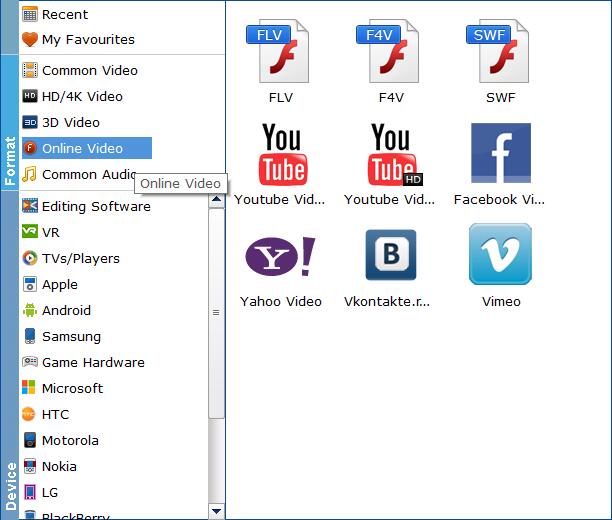Click the Vimeo label text
Viewport: 612px width, 520px height.
click(501, 301)
